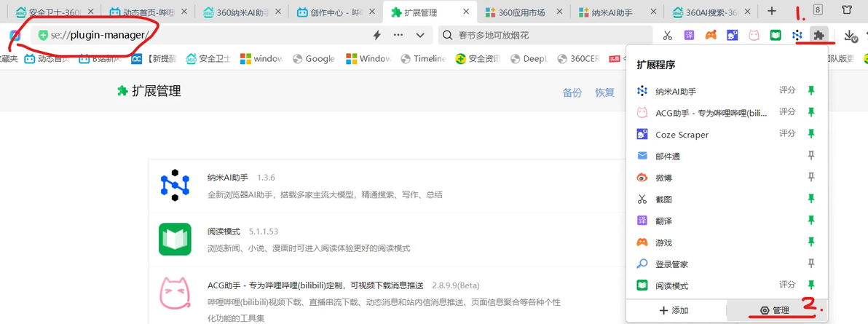Pin 微博 to the toolbar
The height and width of the screenshot is (324, 868).
tap(811, 177)
